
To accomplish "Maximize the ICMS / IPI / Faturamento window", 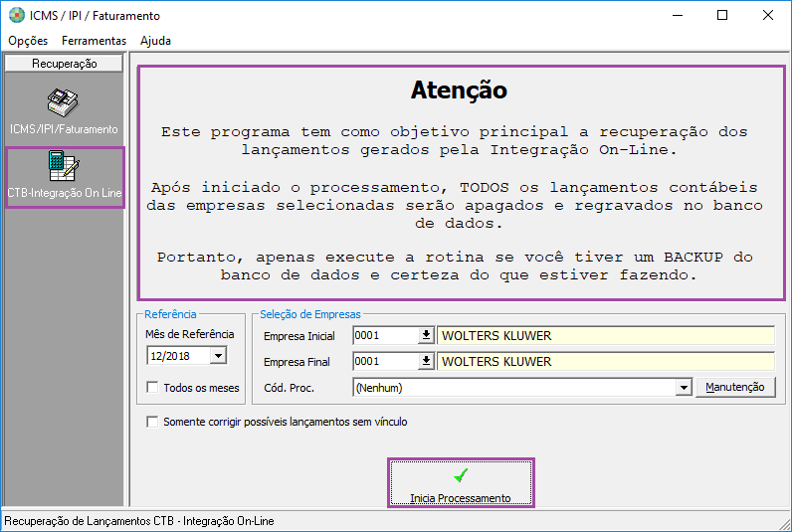I will tap(722, 15).
